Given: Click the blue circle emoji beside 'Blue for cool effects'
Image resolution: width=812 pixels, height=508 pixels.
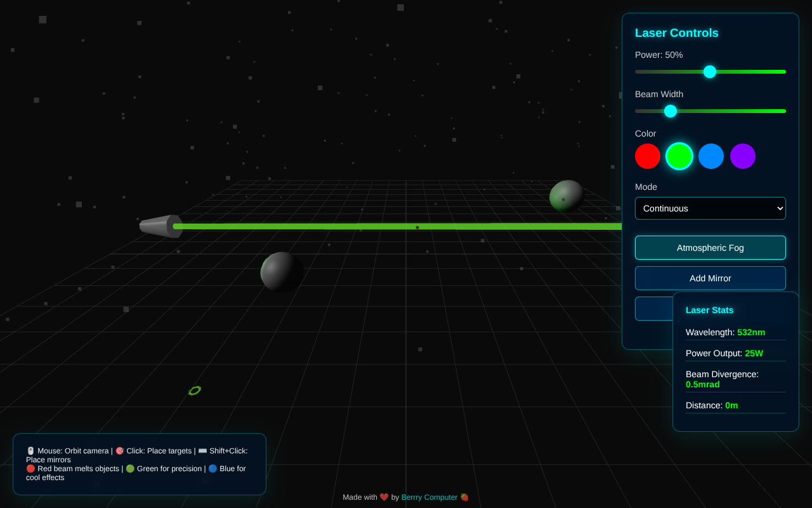Looking at the screenshot, I should [x=213, y=469].
